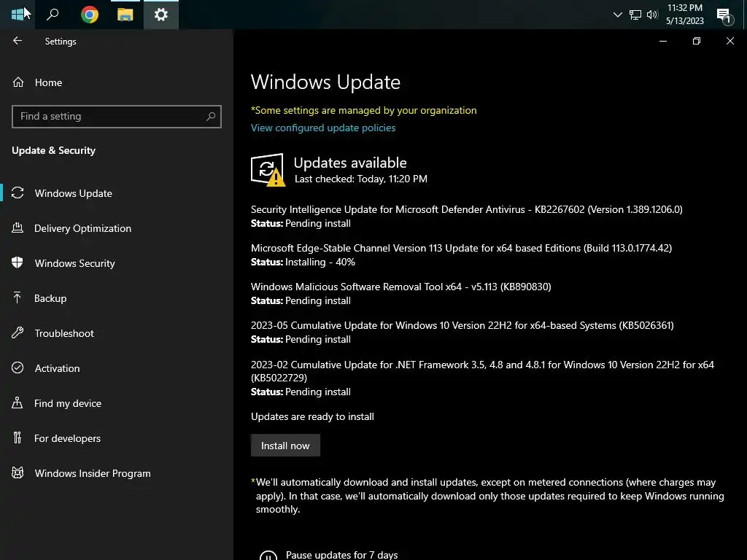Select Pause updates for 7 days

click(x=341, y=555)
